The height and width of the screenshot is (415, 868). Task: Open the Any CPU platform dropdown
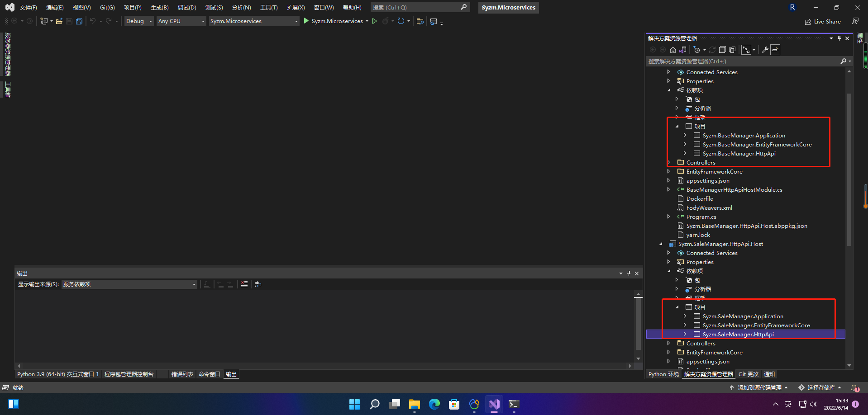coord(181,21)
